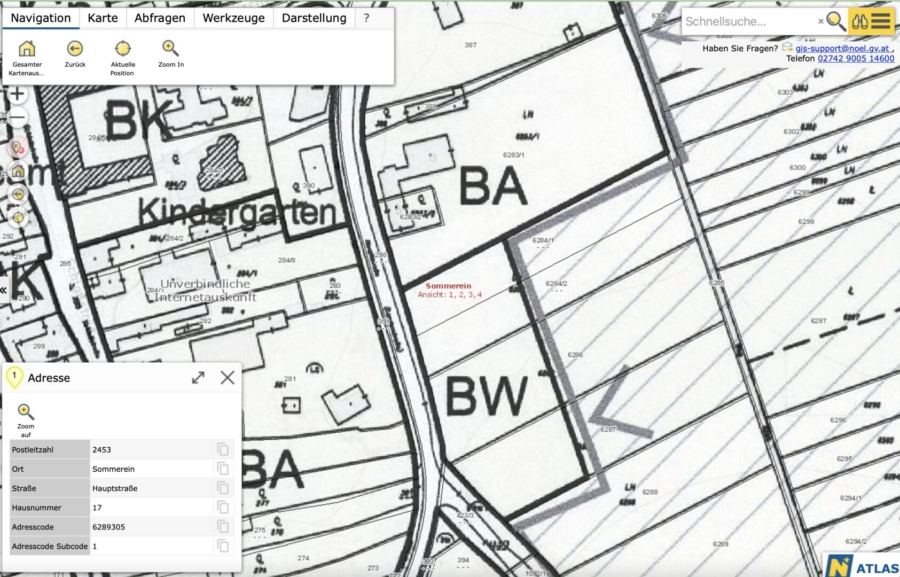Open the binoculars hamburger menu
900x577 pixels.
pos(871,21)
